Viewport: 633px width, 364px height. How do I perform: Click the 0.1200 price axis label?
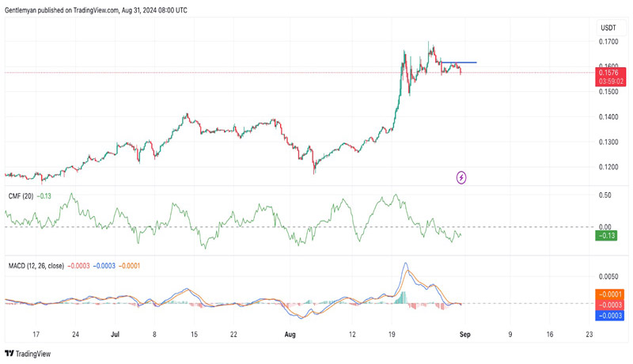[608, 167]
